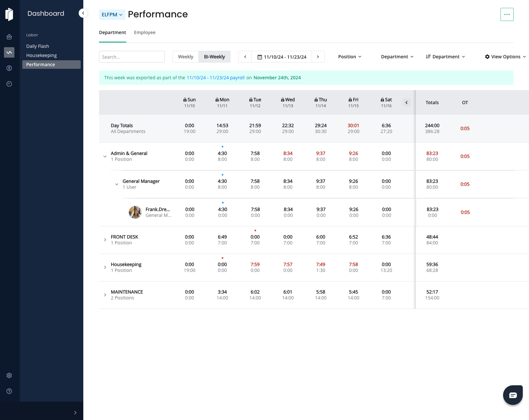Switch to Weekly view
Image resolution: width=529 pixels, height=420 pixels.
point(186,57)
